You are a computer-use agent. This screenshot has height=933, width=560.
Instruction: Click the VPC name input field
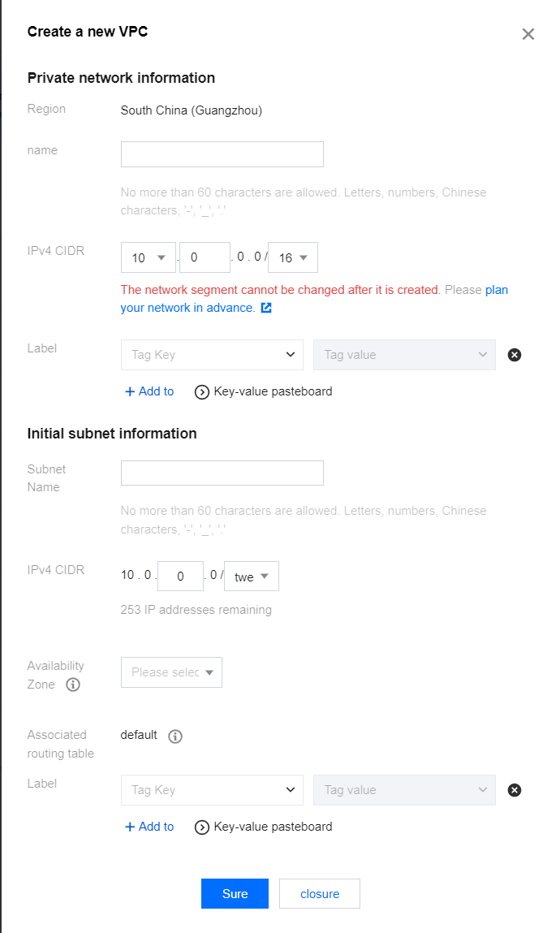(x=222, y=154)
